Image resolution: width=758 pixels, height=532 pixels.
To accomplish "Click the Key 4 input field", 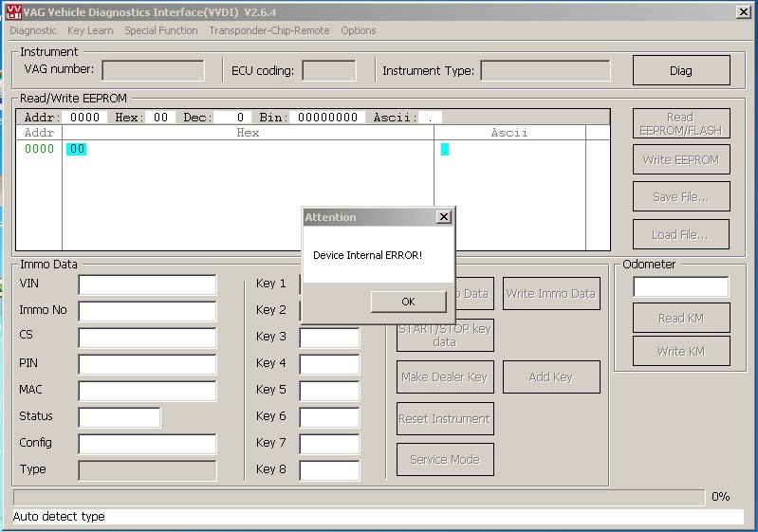I will [x=330, y=364].
